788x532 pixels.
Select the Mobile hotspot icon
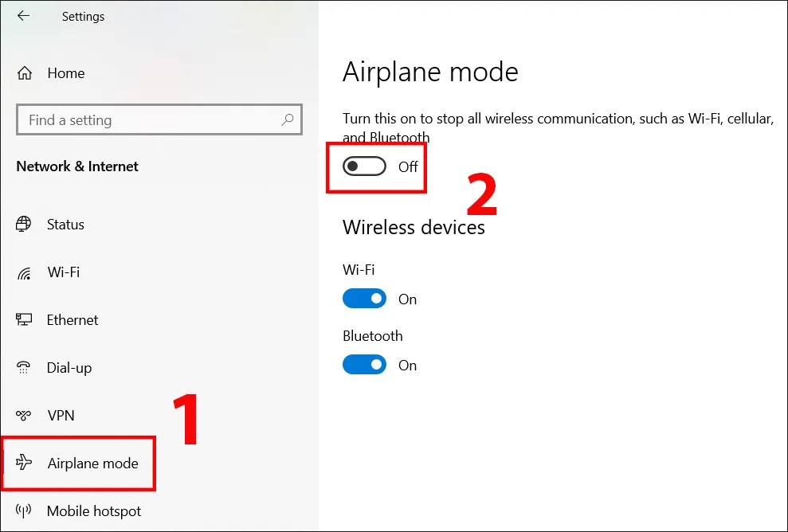tap(25, 511)
